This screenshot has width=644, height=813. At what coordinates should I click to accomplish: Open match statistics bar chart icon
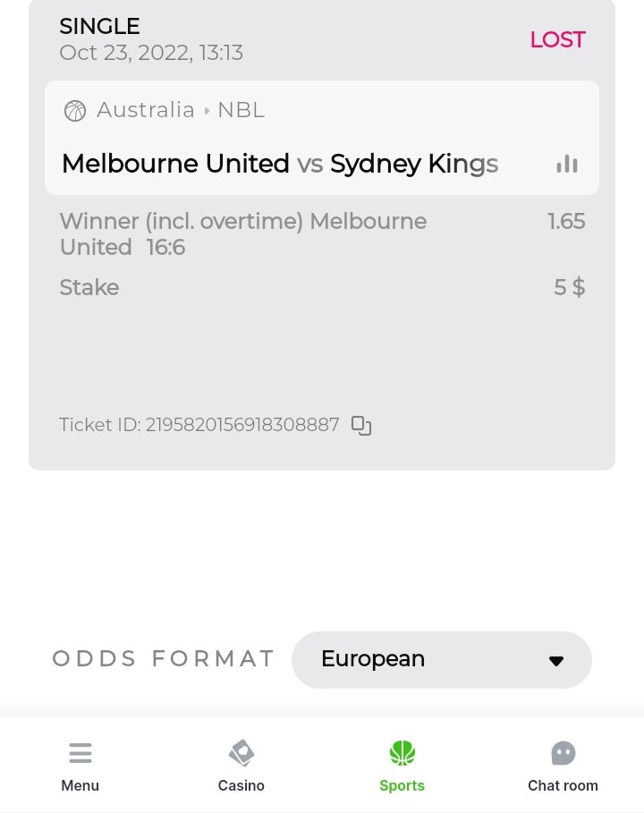tap(567, 164)
